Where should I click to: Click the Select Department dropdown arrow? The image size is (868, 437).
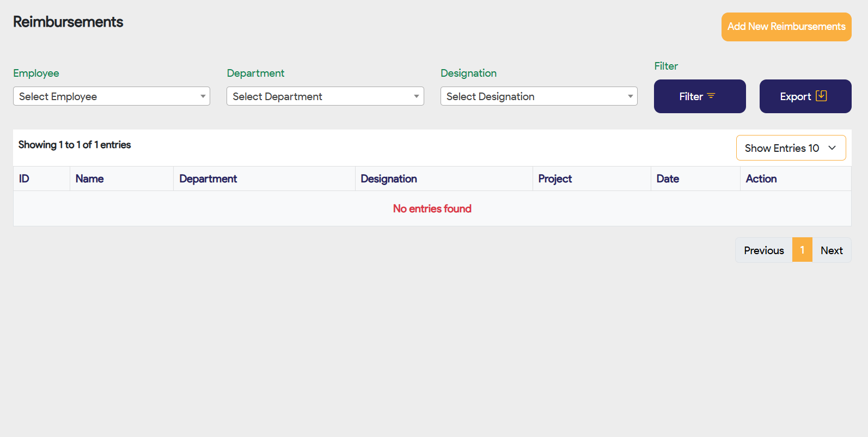(x=416, y=96)
